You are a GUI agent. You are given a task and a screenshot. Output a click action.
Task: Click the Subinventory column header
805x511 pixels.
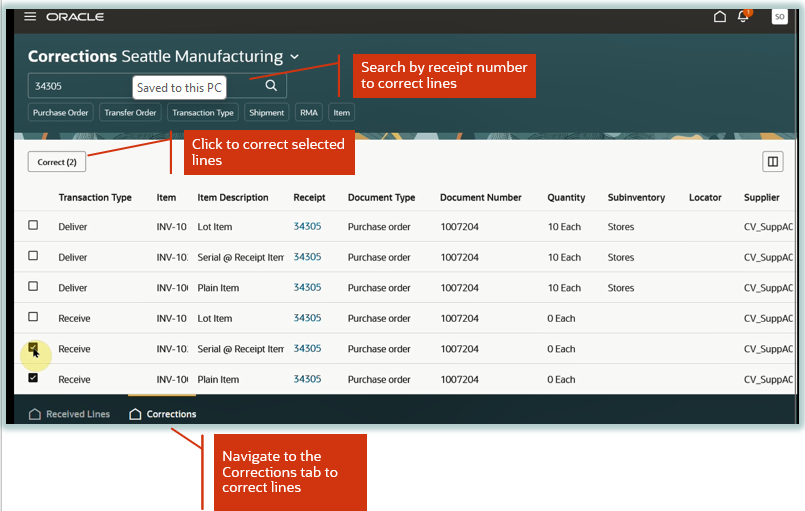(636, 197)
